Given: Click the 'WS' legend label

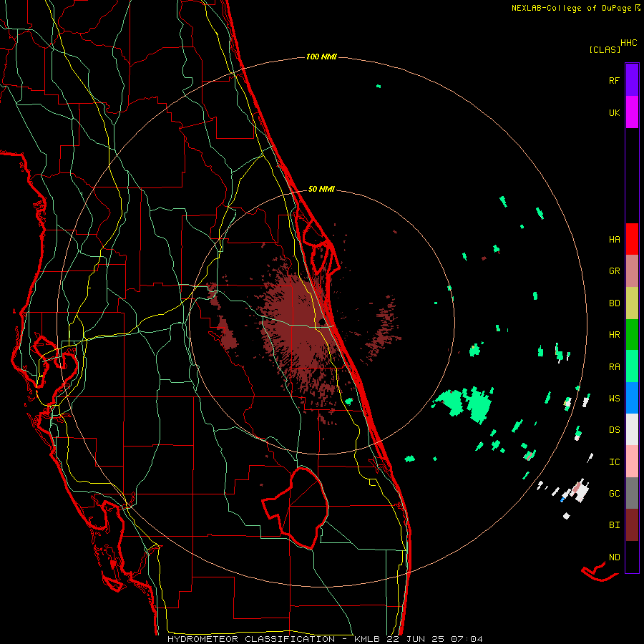Looking at the screenshot, I should pyautogui.click(x=614, y=399).
